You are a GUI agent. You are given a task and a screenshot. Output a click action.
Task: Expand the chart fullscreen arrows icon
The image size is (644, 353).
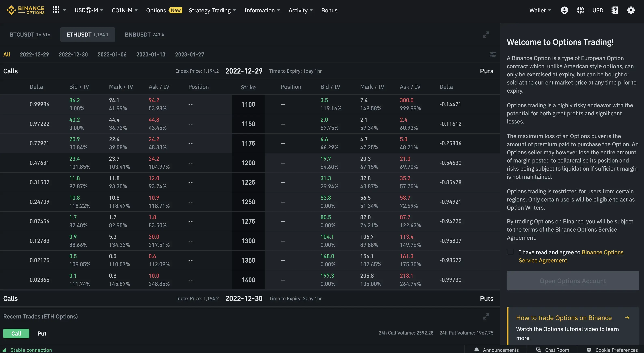coord(486,34)
